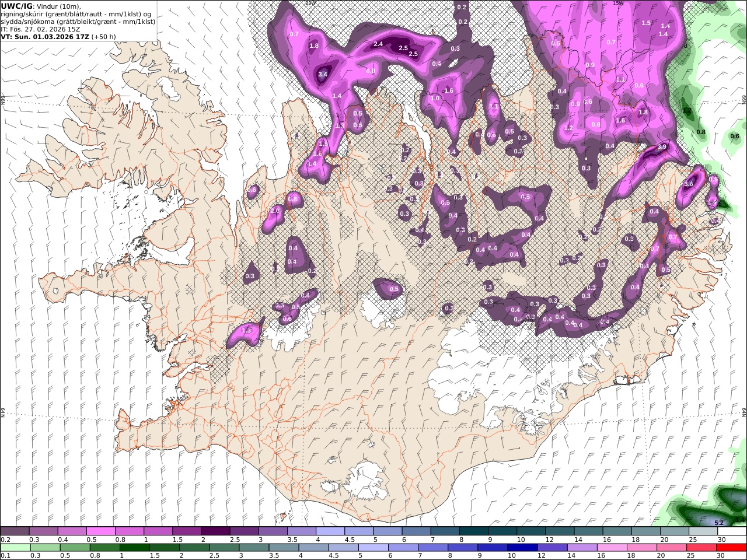Pick the bright pink top-row swatch above 0.5
747x560 pixels.
click(x=100, y=531)
